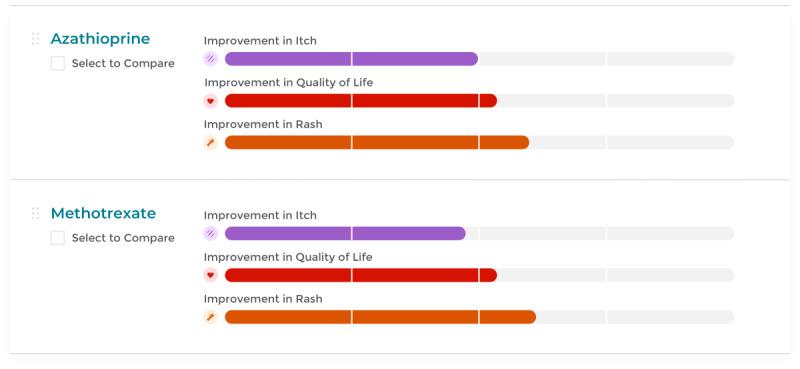This screenshot has width=800, height=369.
Task: Click Azathioprine itch icon
Action: (x=211, y=59)
